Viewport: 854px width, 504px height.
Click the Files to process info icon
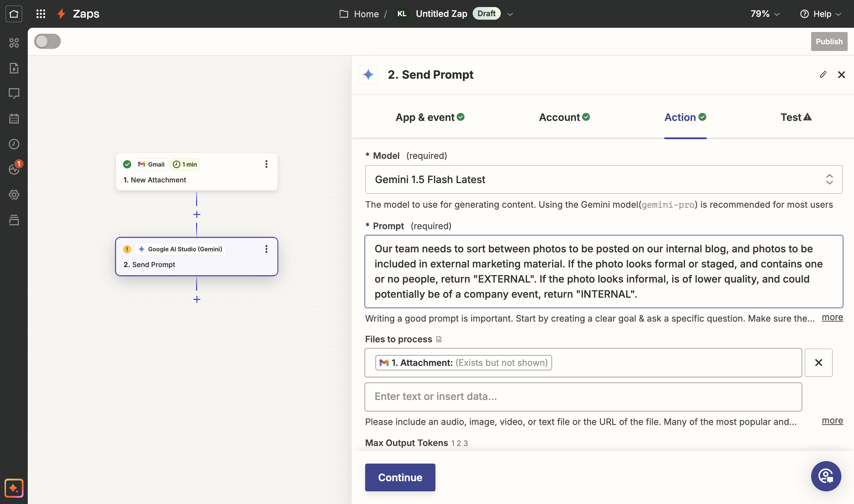[x=439, y=339]
